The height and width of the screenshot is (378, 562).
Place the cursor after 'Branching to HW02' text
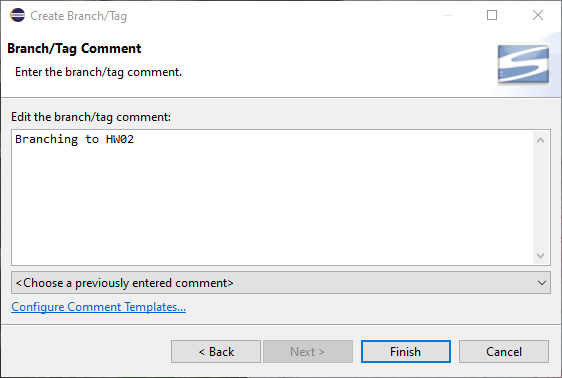tap(135, 139)
